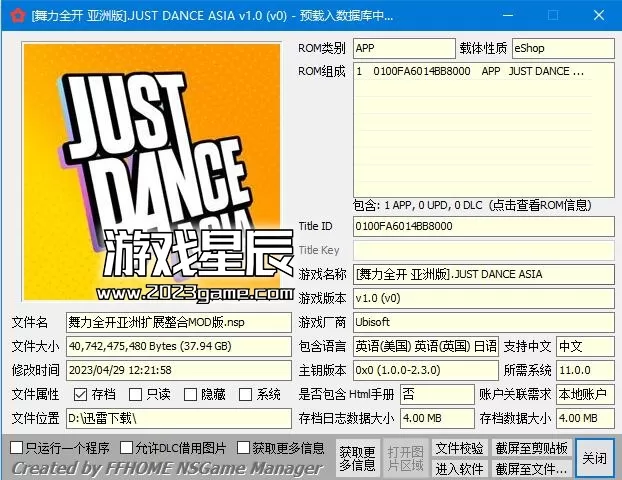Click the Just Dance cover image
This screenshot has height=480, width=622.
point(152,170)
